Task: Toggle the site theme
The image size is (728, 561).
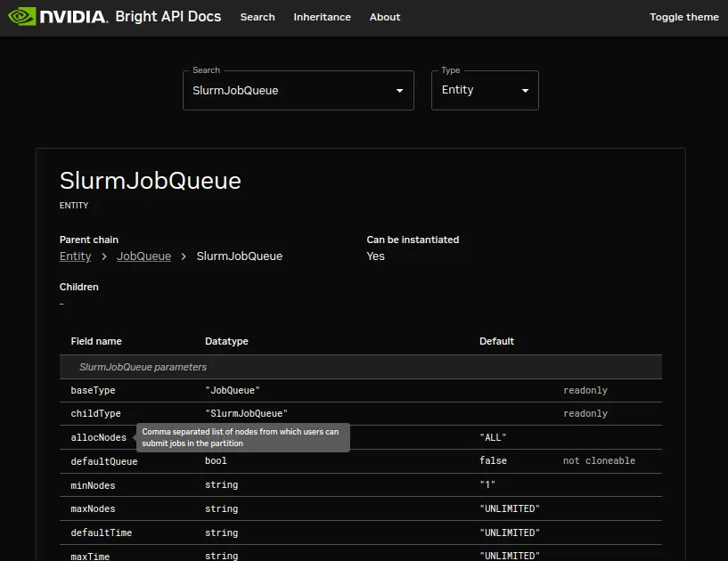Action: (684, 17)
